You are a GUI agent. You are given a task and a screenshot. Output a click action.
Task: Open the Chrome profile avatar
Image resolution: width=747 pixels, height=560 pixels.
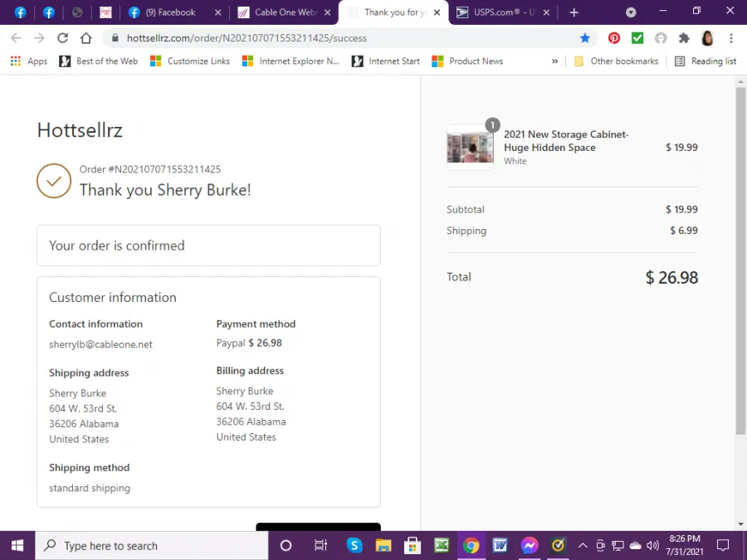(707, 38)
